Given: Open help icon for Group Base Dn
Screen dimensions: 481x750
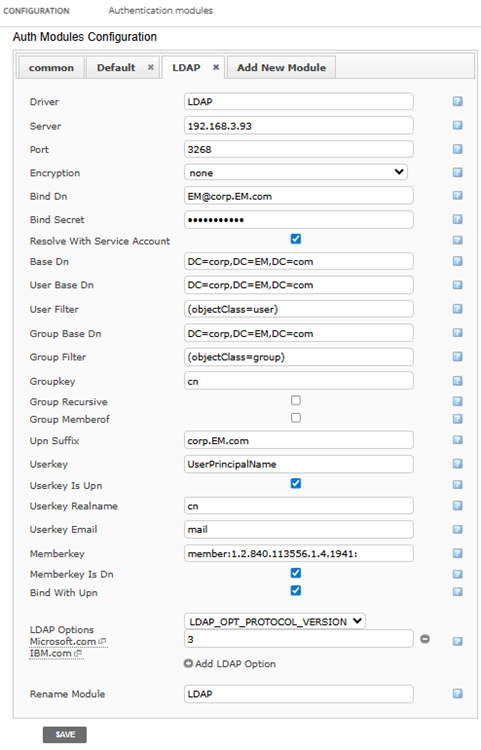Looking at the screenshot, I should [x=457, y=333].
